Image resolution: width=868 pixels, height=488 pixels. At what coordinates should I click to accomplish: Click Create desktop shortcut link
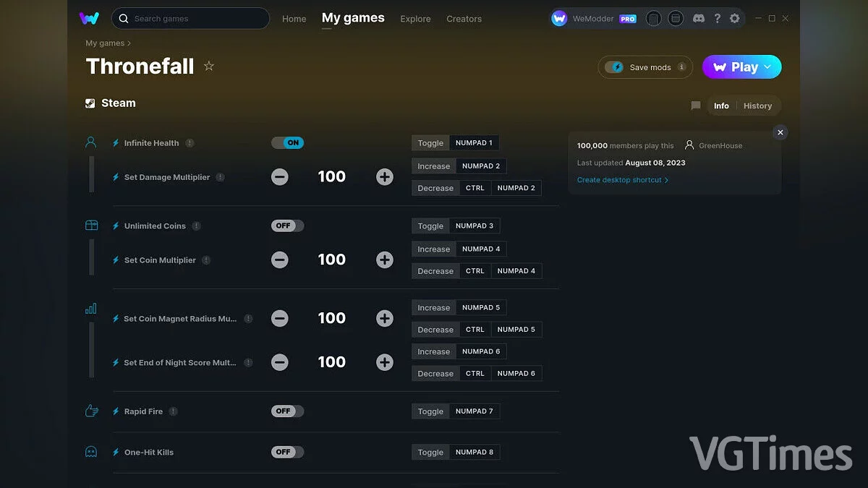point(622,180)
